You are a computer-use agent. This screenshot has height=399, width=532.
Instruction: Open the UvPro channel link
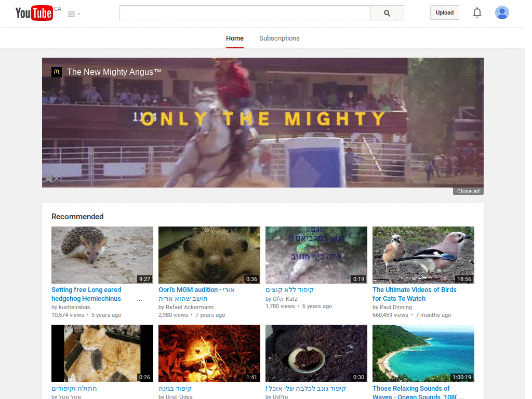click(280, 396)
